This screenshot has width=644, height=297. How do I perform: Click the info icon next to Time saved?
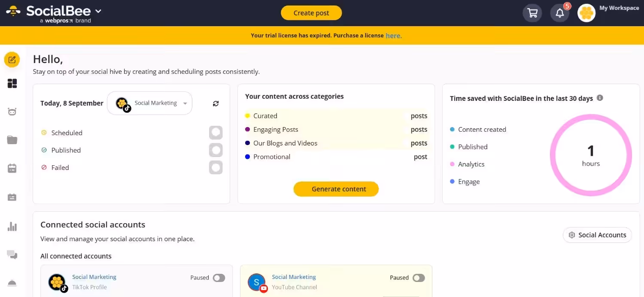coord(600,98)
